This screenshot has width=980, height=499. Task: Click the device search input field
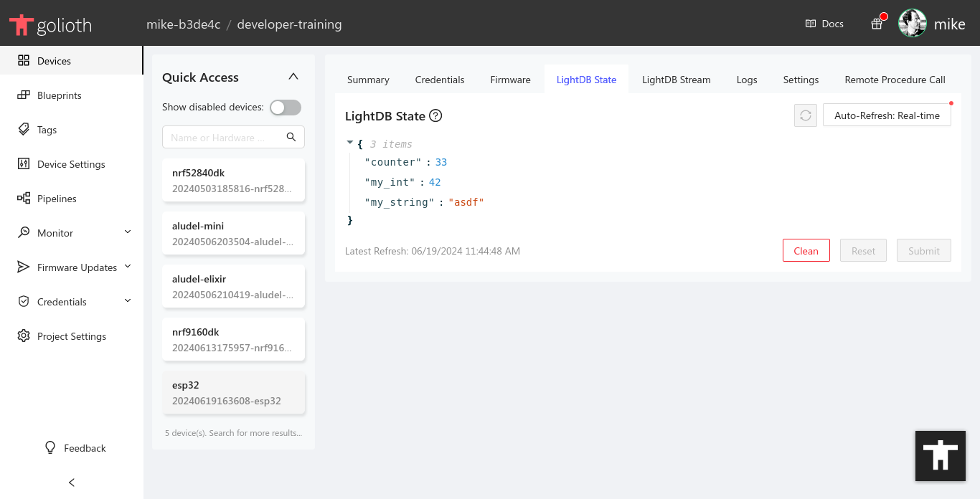click(x=226, y=137)
